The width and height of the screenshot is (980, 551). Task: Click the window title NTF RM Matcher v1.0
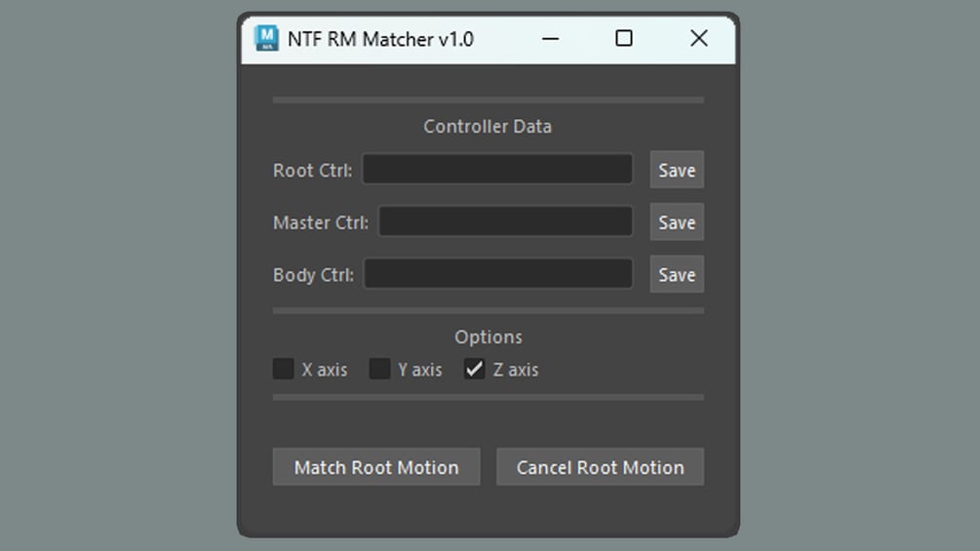pos(380,39)
